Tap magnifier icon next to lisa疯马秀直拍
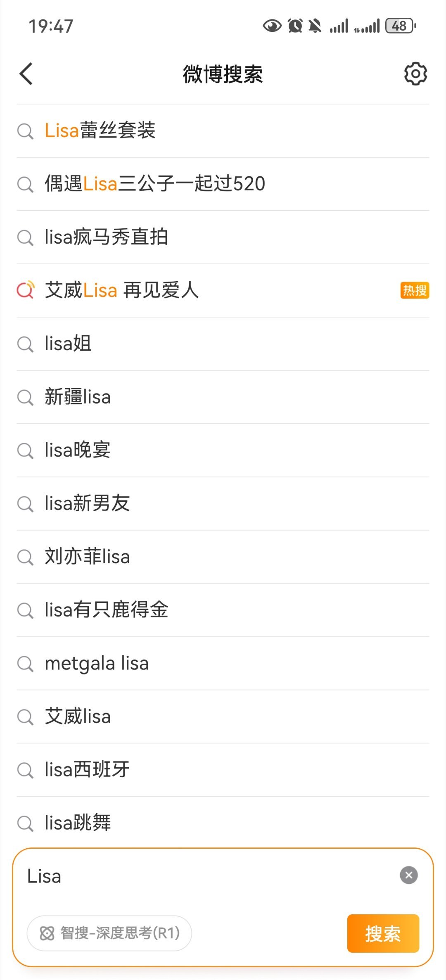This screenshot has width=446, height=980. click(x=25, y=237)
